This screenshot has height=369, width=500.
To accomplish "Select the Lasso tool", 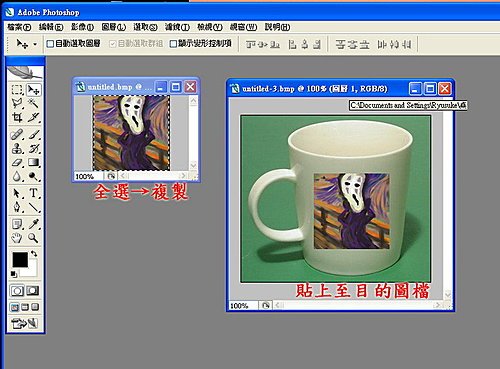I will tap(17, 104).
